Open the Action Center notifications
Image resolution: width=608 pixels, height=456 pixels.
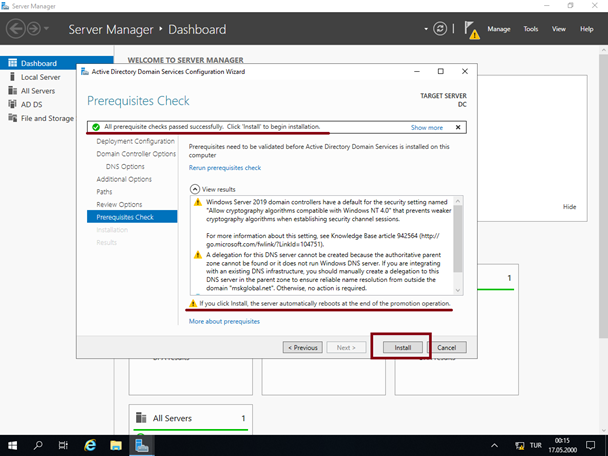click(x=591, y=445)
